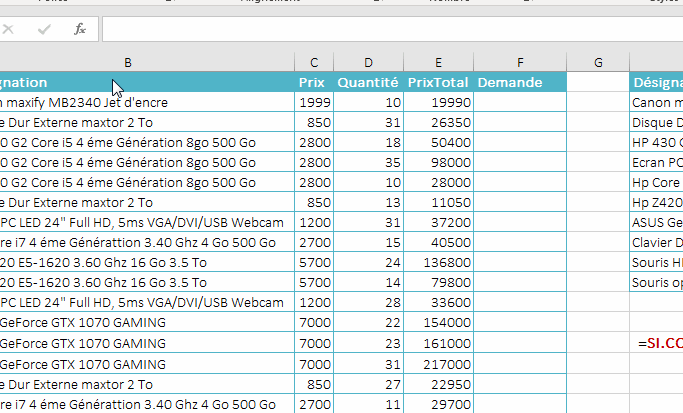Viewport: 683px width, 413px height.
Task: Click the empty Demande cell for 19990 row
Action: coord(520,102)
